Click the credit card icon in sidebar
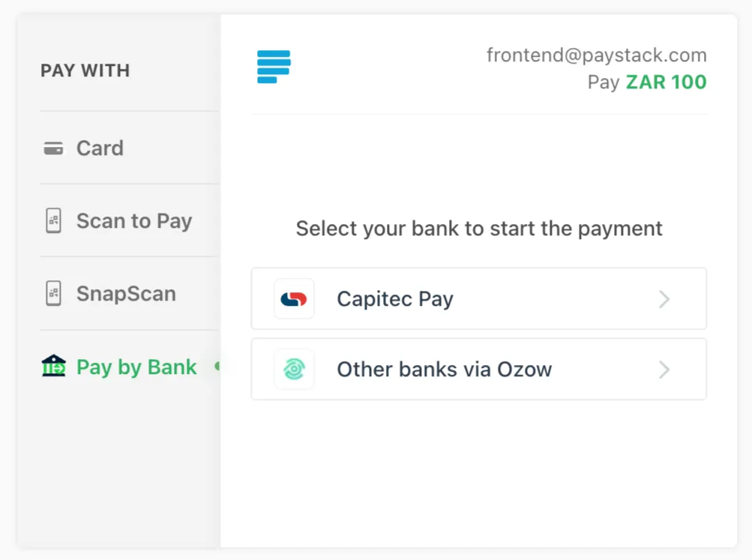Image resolution: width=752 pixels, height=560 pixels. click(53, 148)
